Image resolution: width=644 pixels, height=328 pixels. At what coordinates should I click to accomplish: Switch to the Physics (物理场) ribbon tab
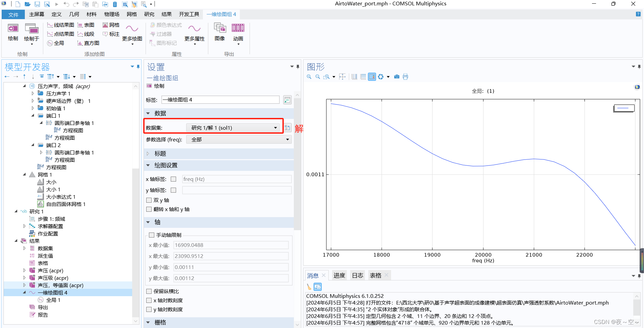(x=112, y=14)
